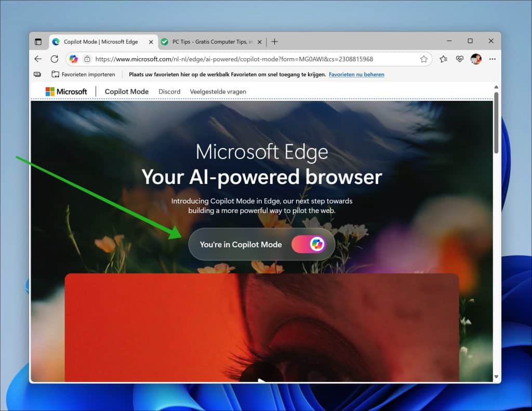This screenshot has height=411, width=532.
Task: Open the Copilot icon in the address bar
Action: click(x=73, y=59)
